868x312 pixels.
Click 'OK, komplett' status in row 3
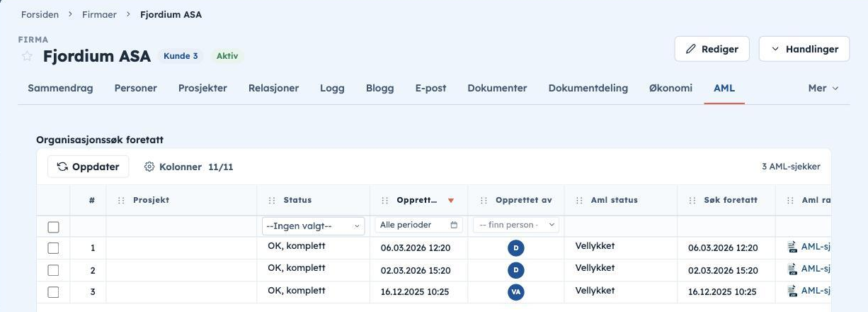point(297,290)
